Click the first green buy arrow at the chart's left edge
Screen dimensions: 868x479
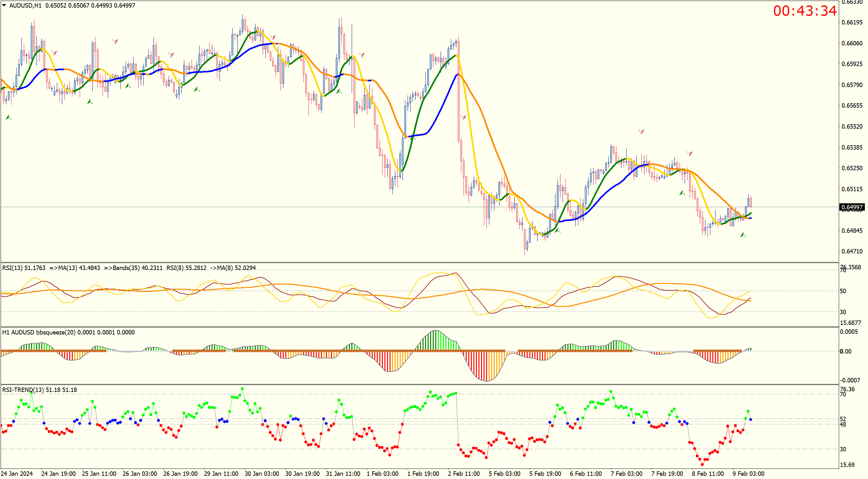click(x=9, y=117)
